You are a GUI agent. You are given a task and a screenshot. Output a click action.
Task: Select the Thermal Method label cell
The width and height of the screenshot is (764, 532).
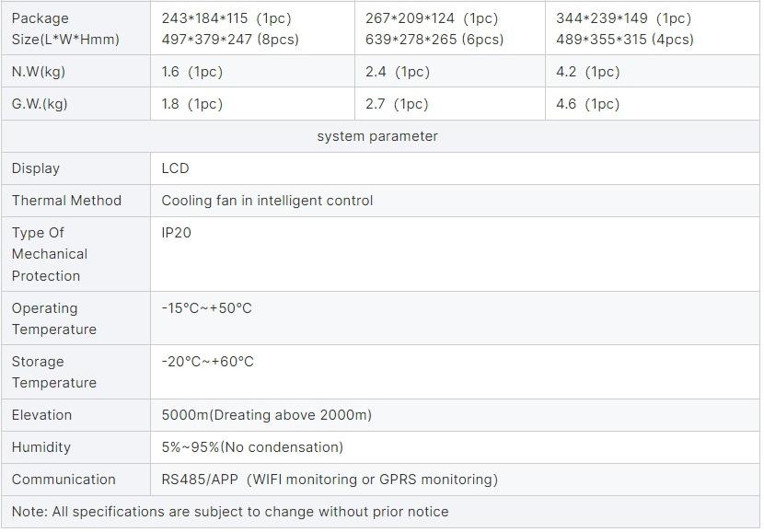(66, 201)
